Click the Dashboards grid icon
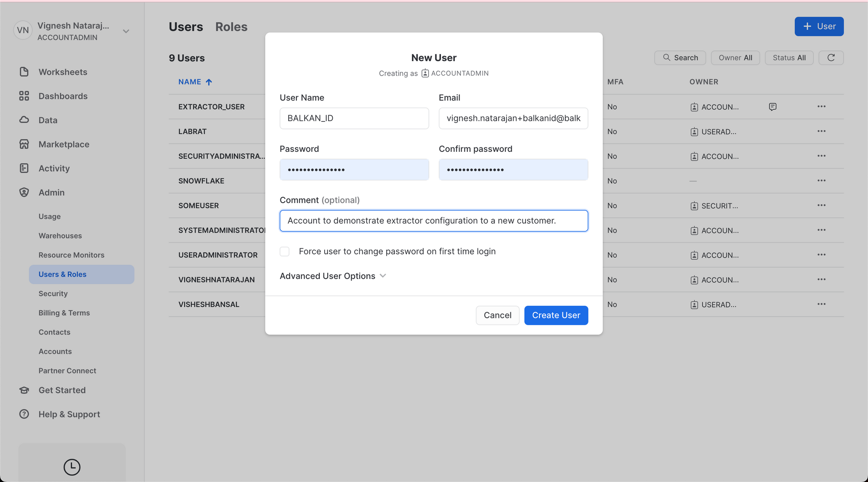Screen dimensions: 868x482 pyautogui.click(x=24, y=96)
